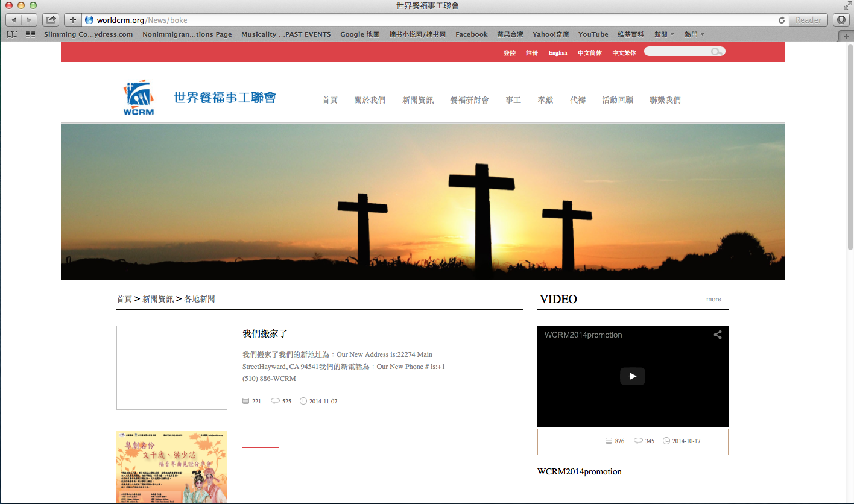Open the Yahoo!奇摩 bookmark
Viewport: 854px width, 504px height.
(551, 34)
